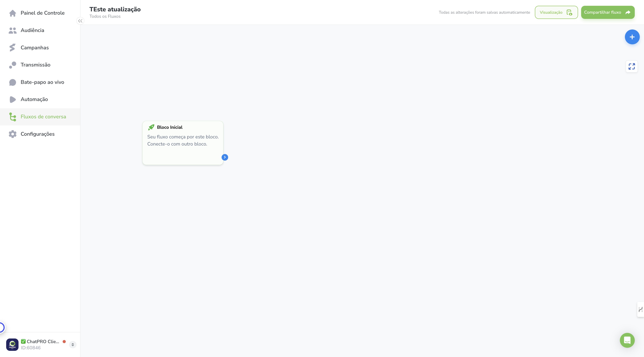The image size is (644, 357).
Task: Click the autosave status message text
Action: click(484, 13)
